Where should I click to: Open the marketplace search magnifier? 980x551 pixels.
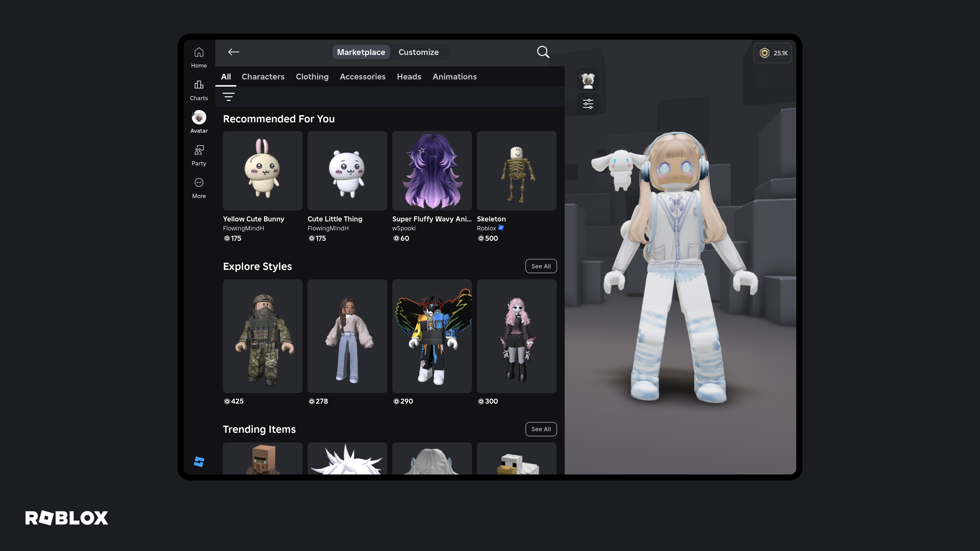(543, 52)
